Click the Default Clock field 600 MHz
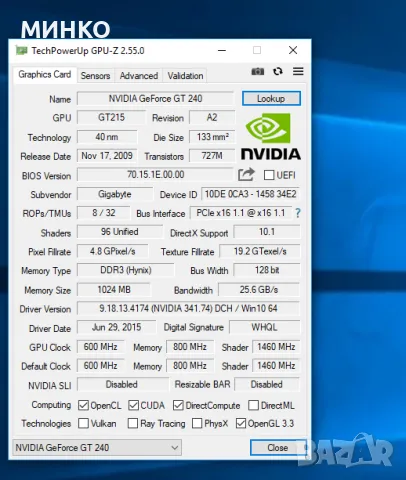Image resolution: width=406 pixels, height=480 pixels. click(101, 366)
